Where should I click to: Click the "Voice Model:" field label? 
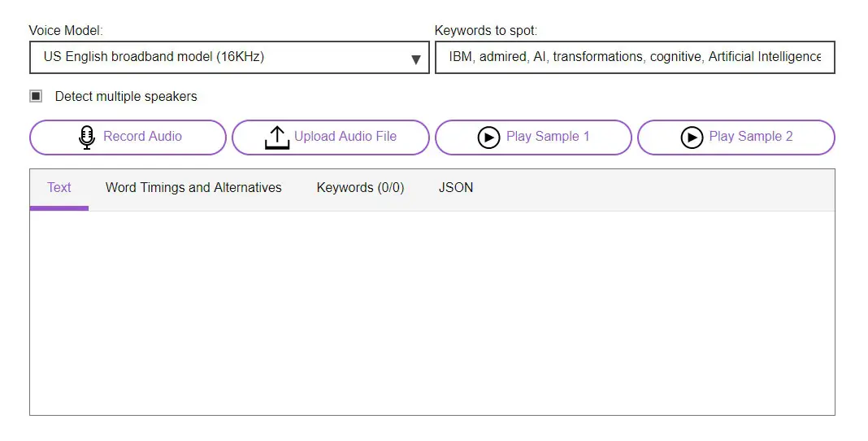click(x=66, y=31)
